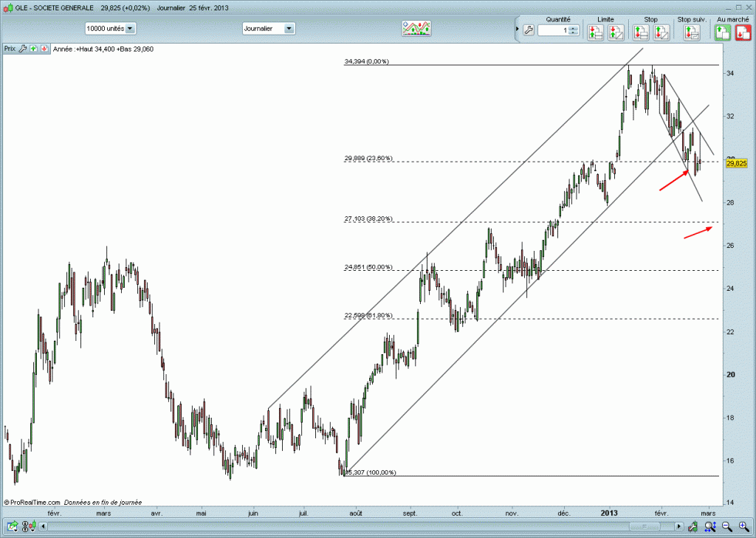Open the indicators and trading systems icon
This screenshot has width=756, height=538.
(416, 29)
